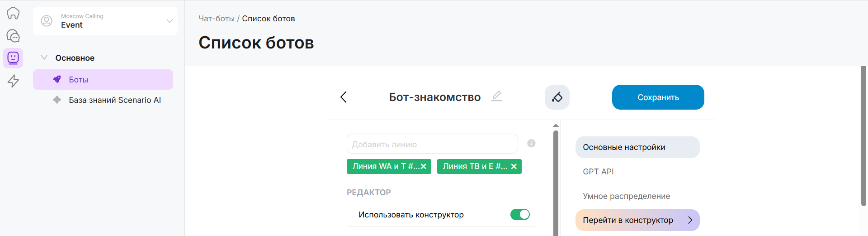The width and height of the screenshot is (868, 236).
Task: Select the chat-bots robot icon
Action: point(13,58)
